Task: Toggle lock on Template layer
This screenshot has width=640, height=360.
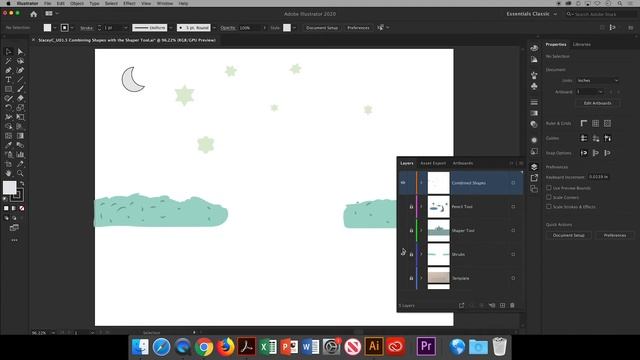Action: click(411, 278)
